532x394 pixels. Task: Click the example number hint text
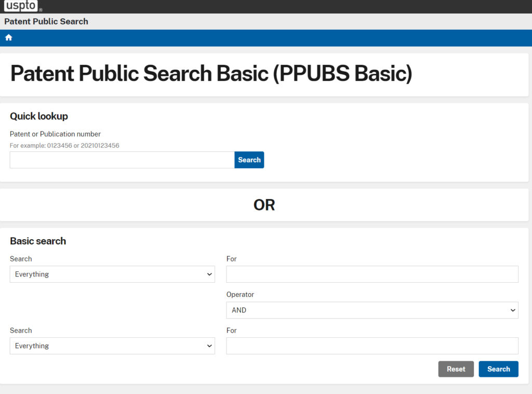click(64, 146)
